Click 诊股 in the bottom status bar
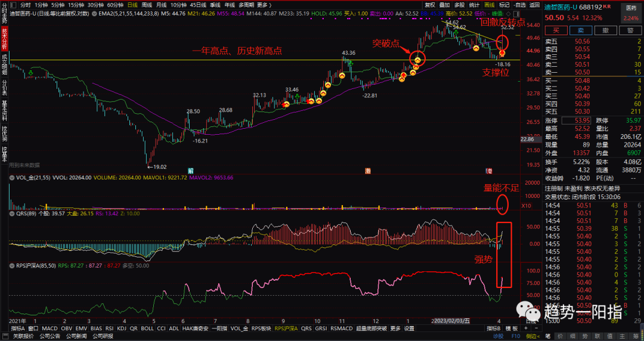The image size is (644, 341). click(498, 336)
